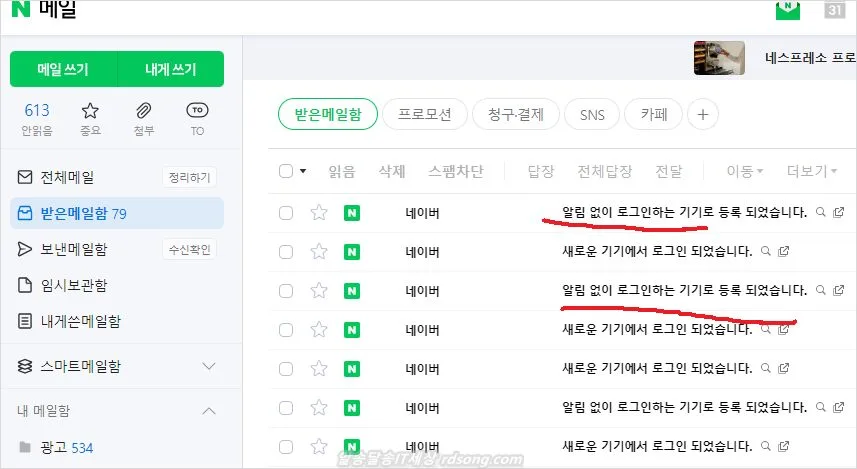Click the star icon on the first email
This screenshot has width=857, height=469.
[319, 212]
